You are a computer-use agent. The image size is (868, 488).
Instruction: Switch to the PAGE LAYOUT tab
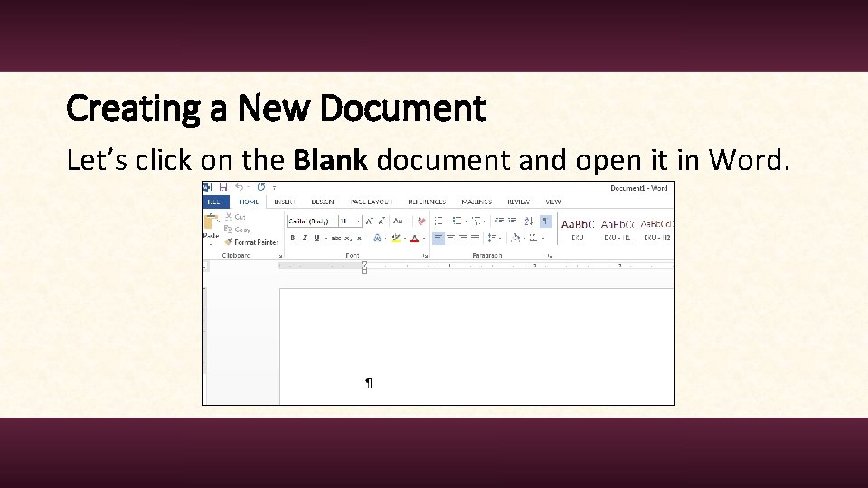[371, 202]
